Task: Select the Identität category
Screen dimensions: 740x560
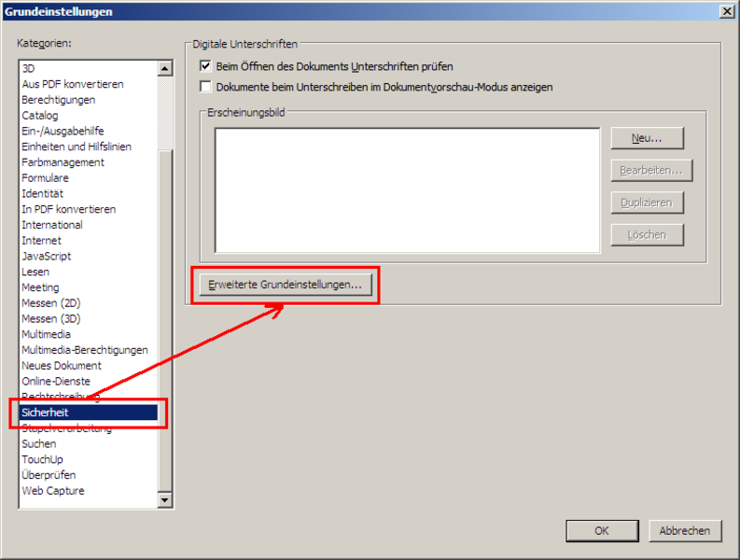Action: 43,193
